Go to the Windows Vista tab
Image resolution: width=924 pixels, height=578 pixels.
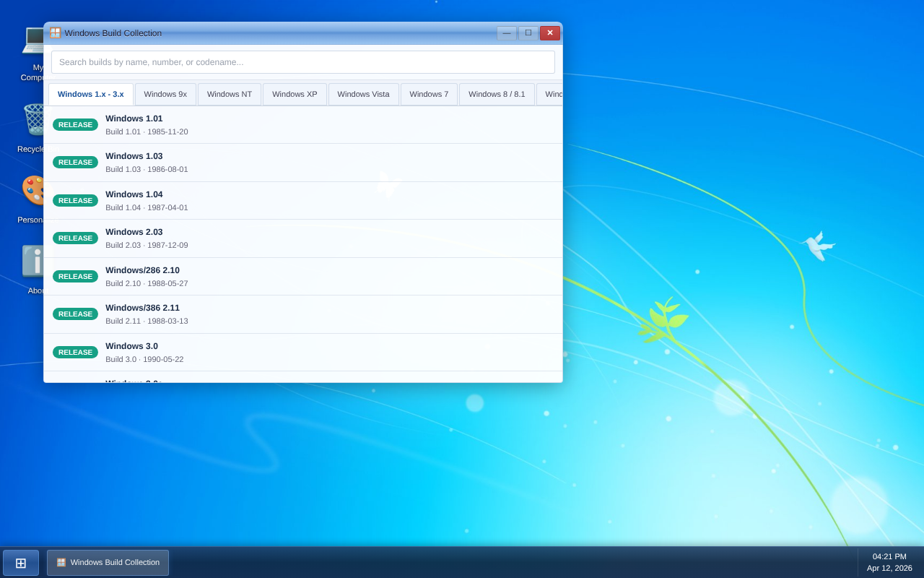pos(364,94)
